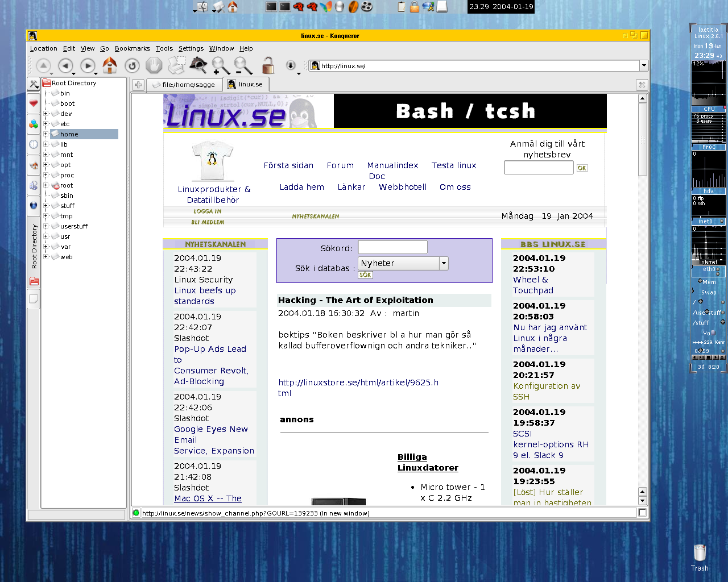Open the Bookmarks menu
This screenshot has height=582, width=728.
click(x=133, y=48)
